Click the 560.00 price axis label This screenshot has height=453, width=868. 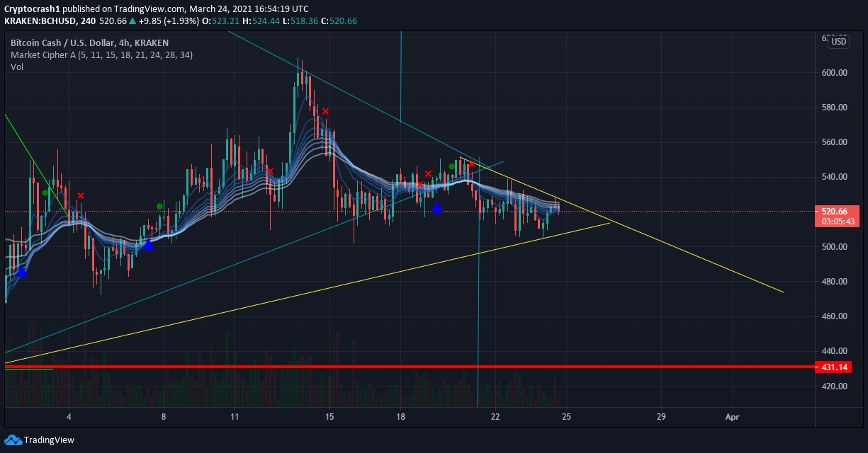834,142
